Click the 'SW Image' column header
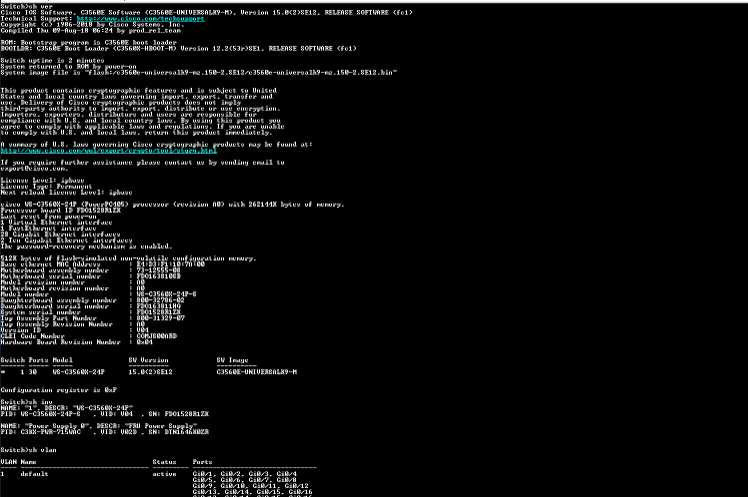748x497 pixels. coord(232,360)
